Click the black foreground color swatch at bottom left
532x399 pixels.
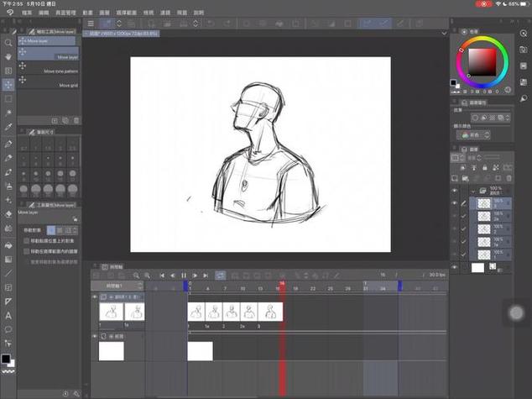click(6, 359)
